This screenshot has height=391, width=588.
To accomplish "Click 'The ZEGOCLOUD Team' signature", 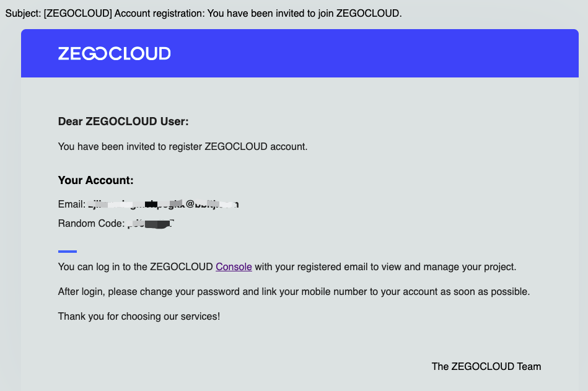I will click(x=486, y=366).
